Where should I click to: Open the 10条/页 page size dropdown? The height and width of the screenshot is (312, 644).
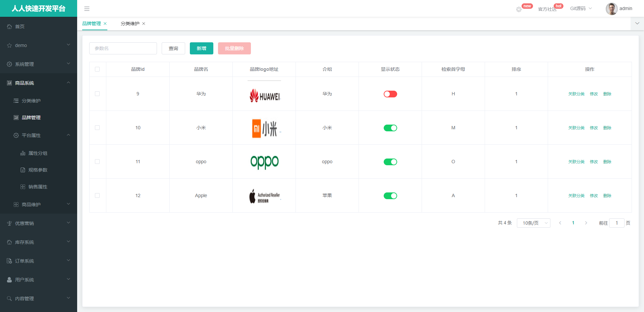click(x=533, y=223)
